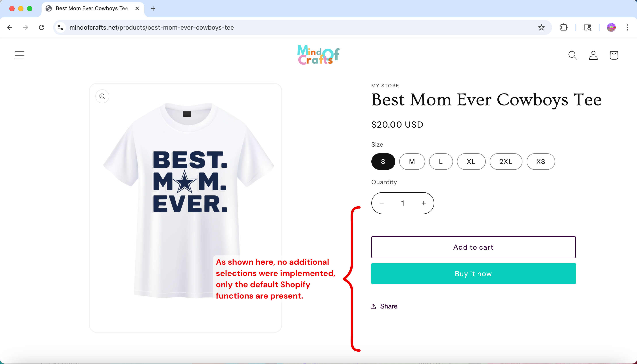This screenshot has height=364, width=637.
Task: Increase quantity with the plus button
Action: tap(424, 203)
